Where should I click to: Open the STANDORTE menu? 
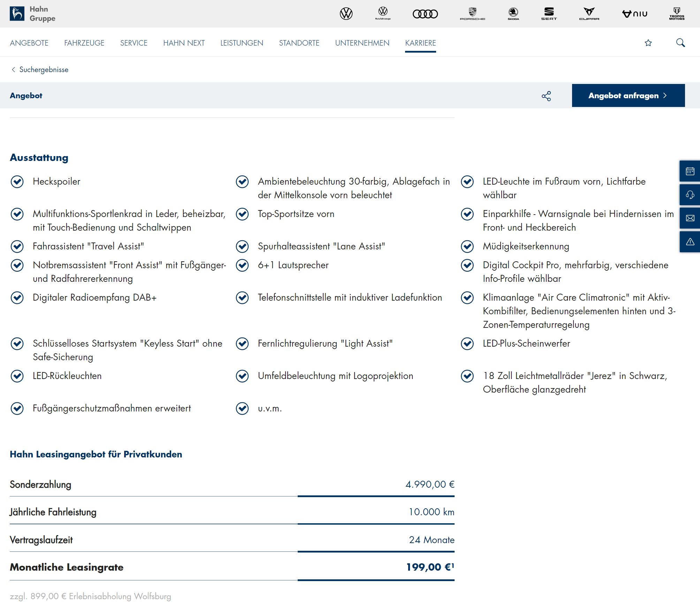(299, 43)
